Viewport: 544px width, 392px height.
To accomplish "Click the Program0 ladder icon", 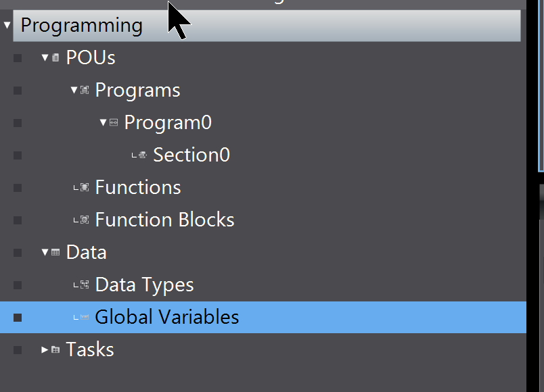I will pyautogui.click(x=114, y=122).
